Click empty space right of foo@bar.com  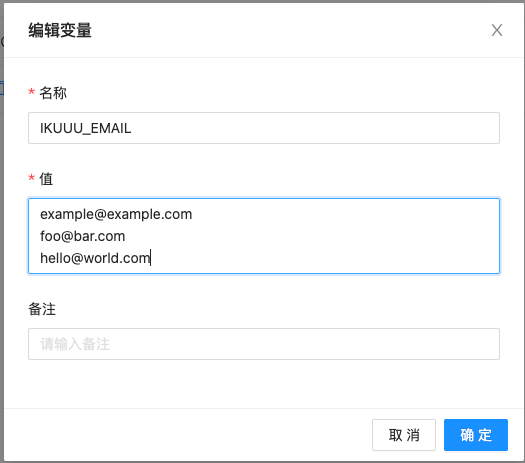311,236
